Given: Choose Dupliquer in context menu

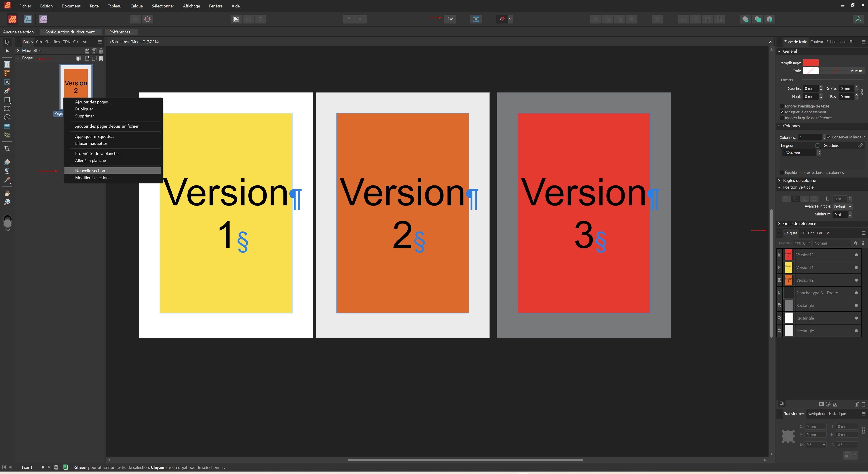Looking at the screenshot, I should tap(113, 109).
